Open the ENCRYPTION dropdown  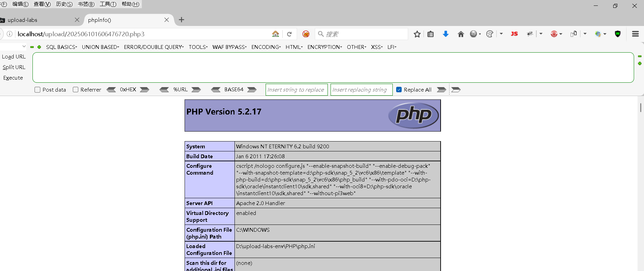[325, 47]
